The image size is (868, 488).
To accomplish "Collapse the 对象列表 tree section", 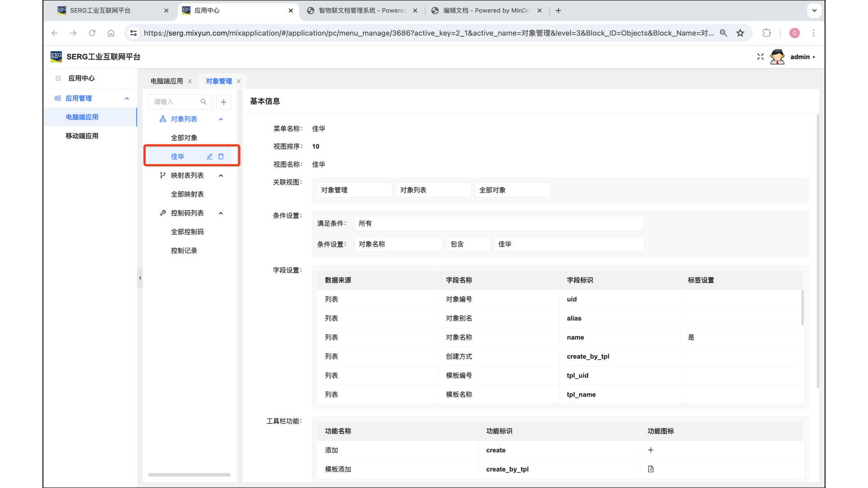I will (221, 119).
